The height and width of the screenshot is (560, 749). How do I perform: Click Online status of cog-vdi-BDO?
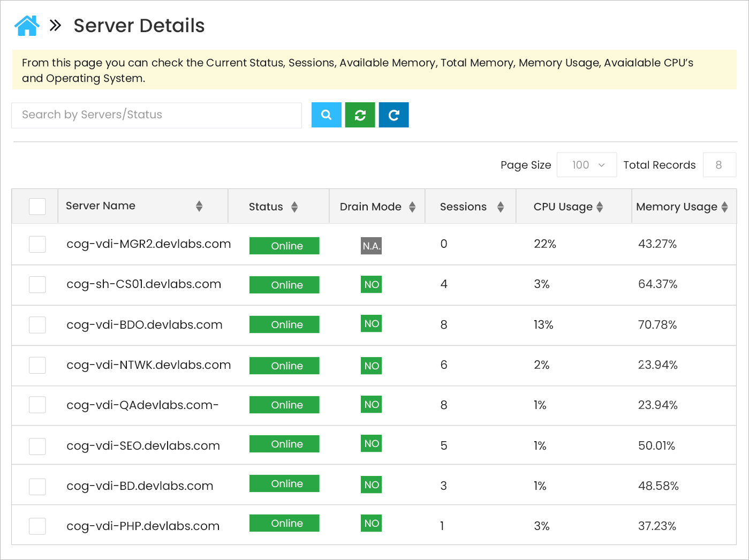284,324
